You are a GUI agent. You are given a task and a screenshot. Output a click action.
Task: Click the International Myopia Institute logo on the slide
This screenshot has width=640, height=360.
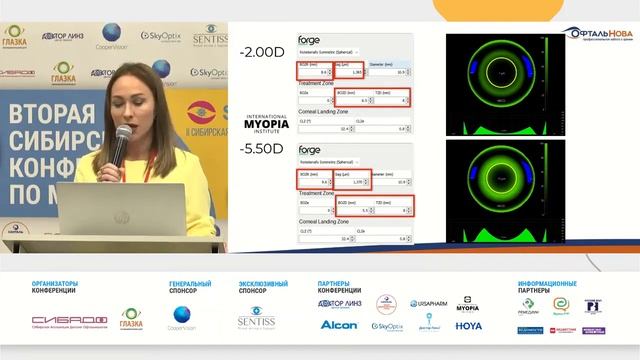267,124
